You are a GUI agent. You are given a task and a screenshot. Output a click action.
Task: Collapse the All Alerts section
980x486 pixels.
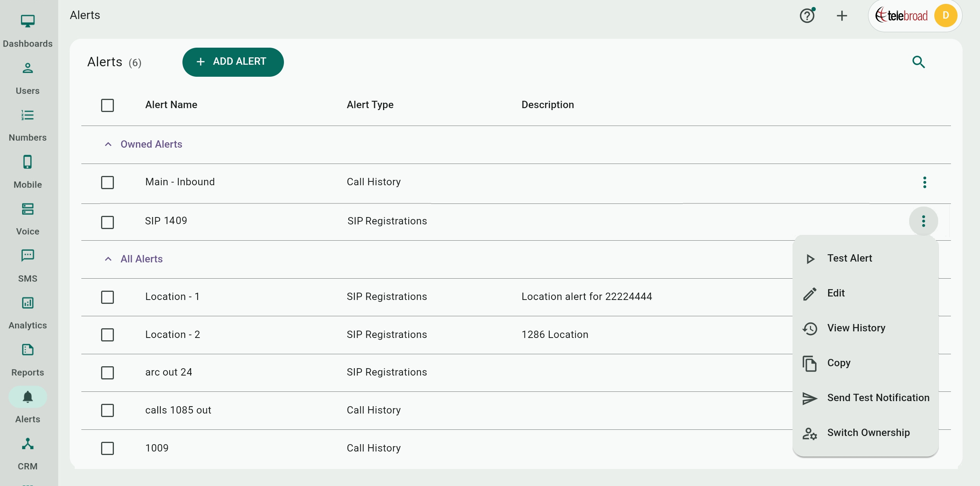point(108,259)
